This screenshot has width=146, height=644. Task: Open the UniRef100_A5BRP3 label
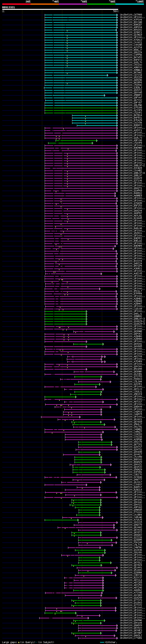131,95
